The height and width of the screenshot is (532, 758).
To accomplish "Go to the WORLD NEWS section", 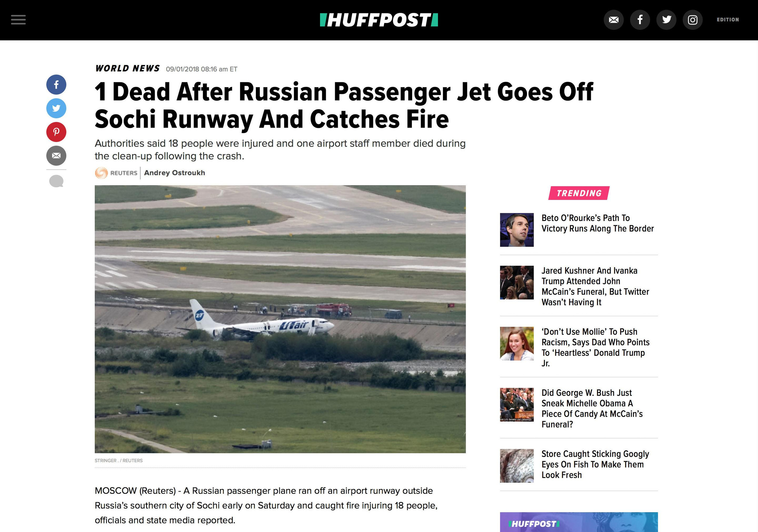I will click(x=127, y=68).
